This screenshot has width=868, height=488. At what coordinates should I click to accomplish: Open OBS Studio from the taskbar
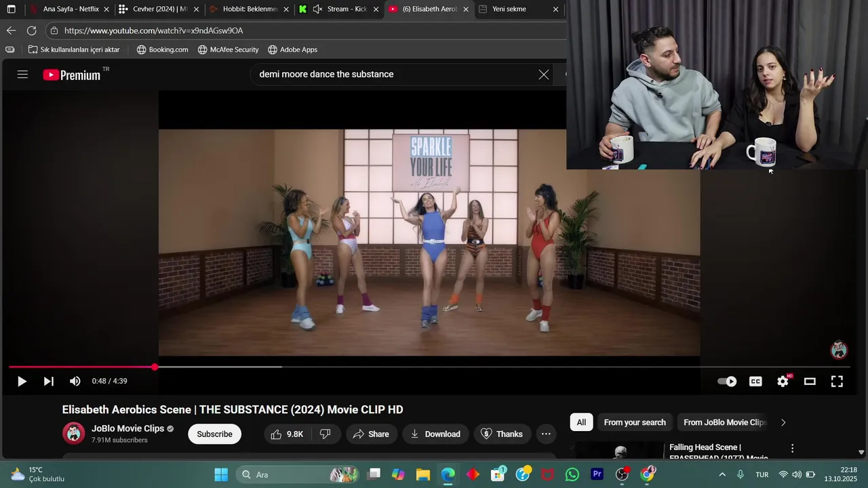[x=622, y=474]
